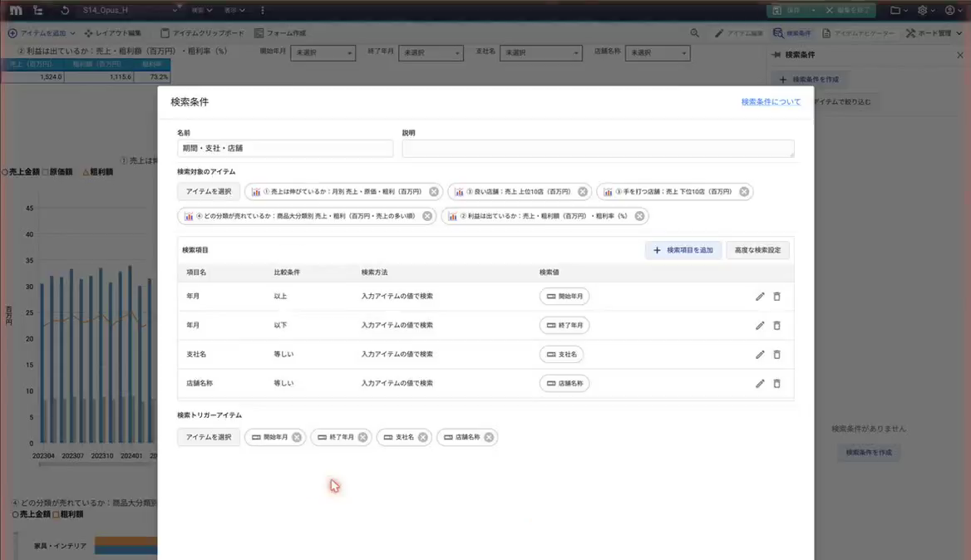Open the three-dot more options menu
This screenshot has height=560, width=971.
point(263,11)
